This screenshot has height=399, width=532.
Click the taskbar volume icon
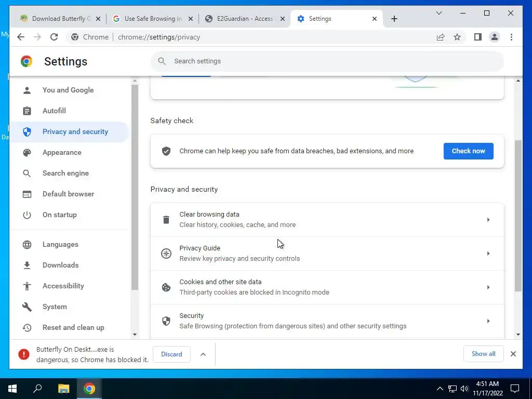pos(464,389)
